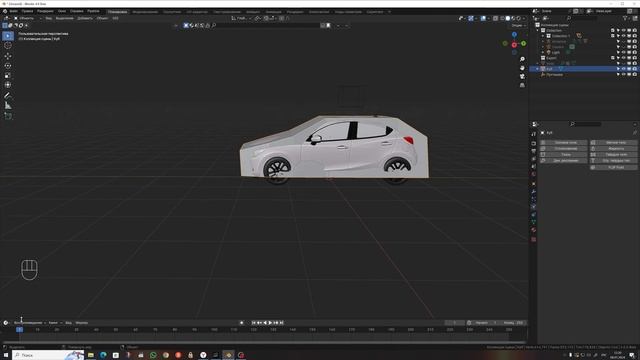
Task: Select the Add Cube tool
Action: [x=8, y=116]
